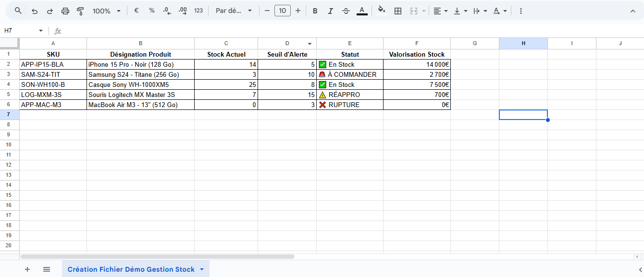644x277 pixels.
Task: Select the 'Désignation Produit' header cell
Action: [x=140, y=54]
